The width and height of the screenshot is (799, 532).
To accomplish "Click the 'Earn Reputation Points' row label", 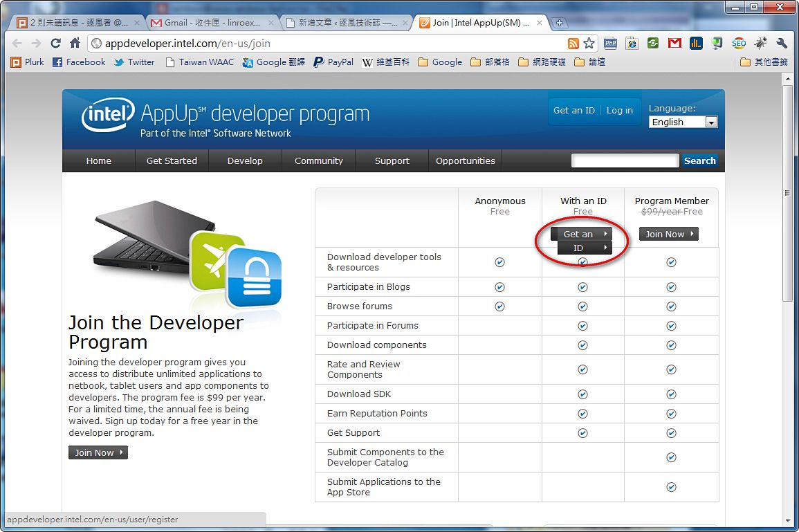I will tap(377, 414).
